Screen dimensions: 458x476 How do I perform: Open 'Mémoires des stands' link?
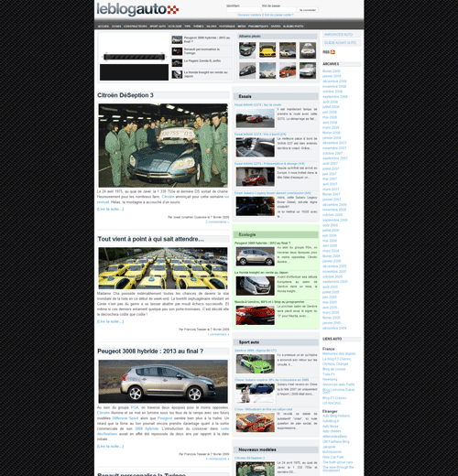pos(339,353)
